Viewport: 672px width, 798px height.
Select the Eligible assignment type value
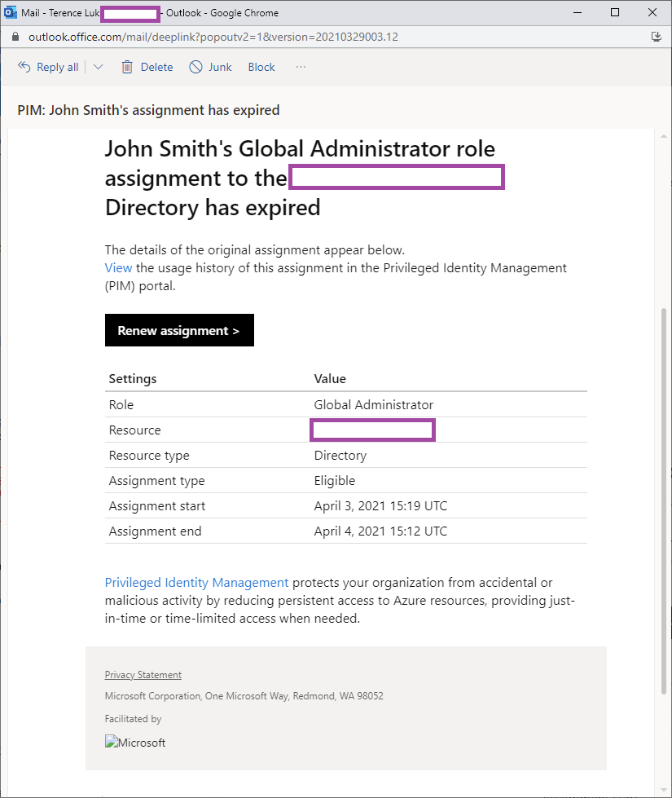pos(335,481)
